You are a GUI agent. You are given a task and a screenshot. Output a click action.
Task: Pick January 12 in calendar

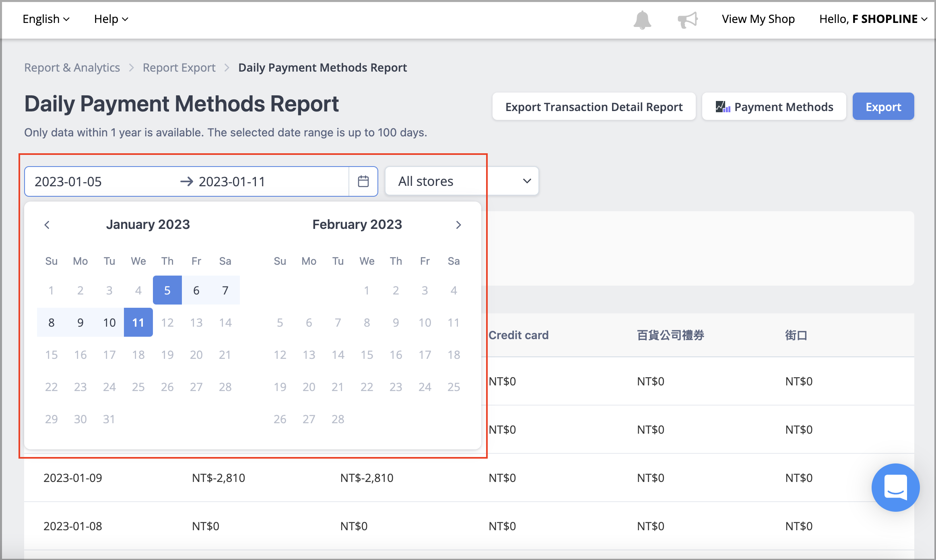tap(167, 322)
